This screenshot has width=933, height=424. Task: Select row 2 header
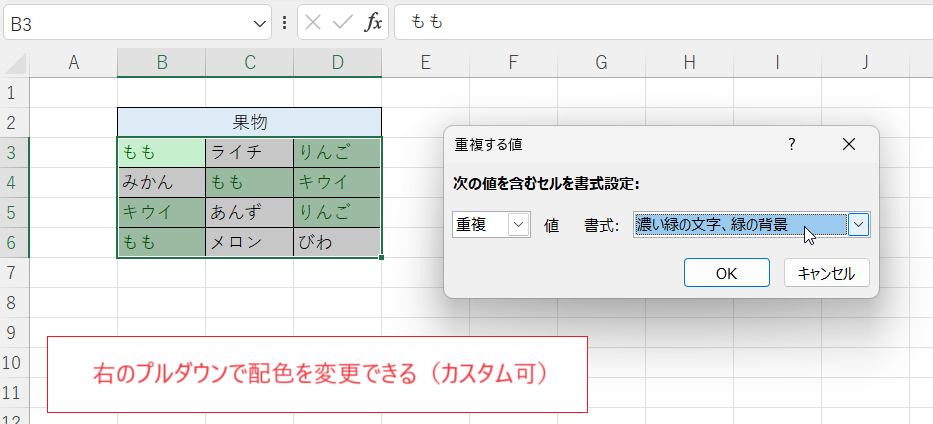tap(14, 123)
